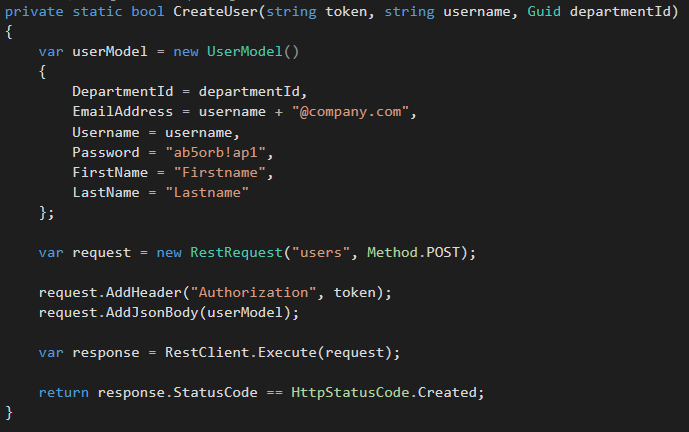Click the "@company.com" string literal
The image size is (689, 432).
click(351, 112)
